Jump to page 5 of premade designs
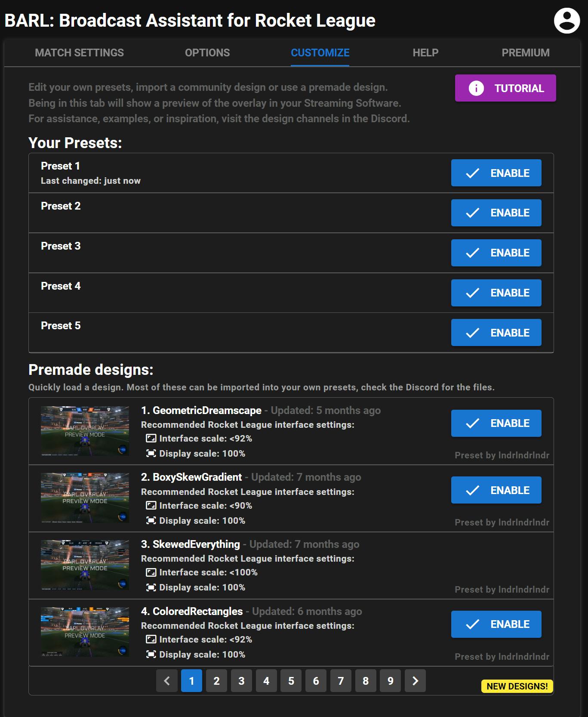Viewport: 588px width, 717px height. click(x=291, y=681)
